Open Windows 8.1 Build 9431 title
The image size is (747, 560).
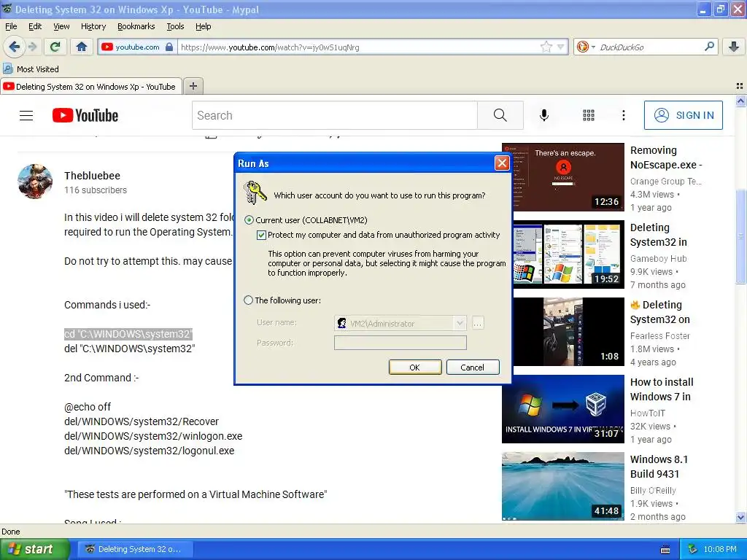(x=659, y=467)
